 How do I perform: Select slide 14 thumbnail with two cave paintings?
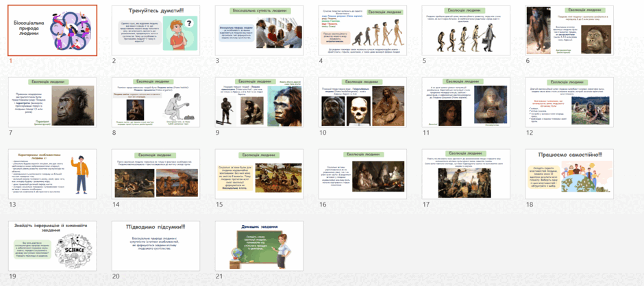pyautogui.click(x=156, y=174)
